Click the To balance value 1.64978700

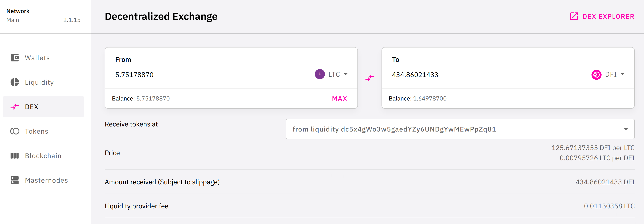click(x=430, y=99)
